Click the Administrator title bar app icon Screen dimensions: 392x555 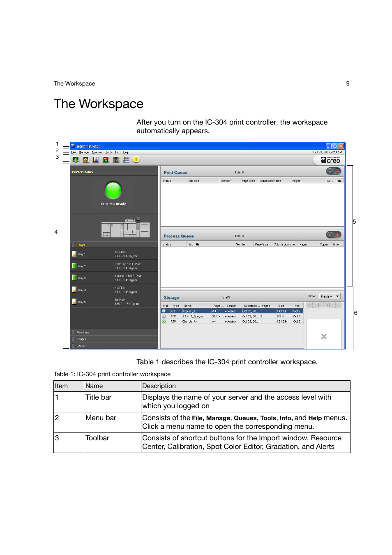pos(73,146)
